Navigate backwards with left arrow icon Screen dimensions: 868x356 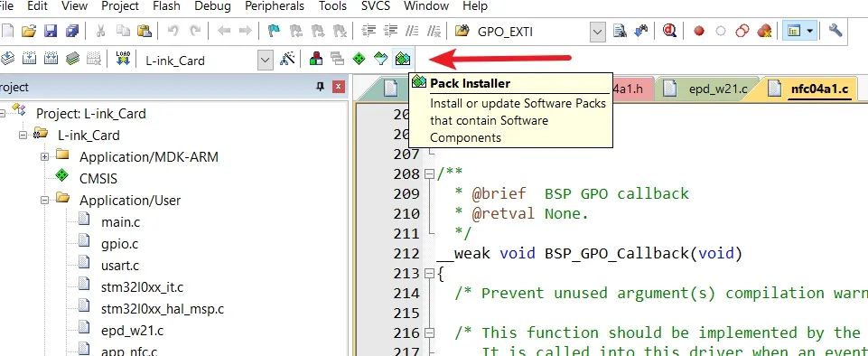pos(224,31)
